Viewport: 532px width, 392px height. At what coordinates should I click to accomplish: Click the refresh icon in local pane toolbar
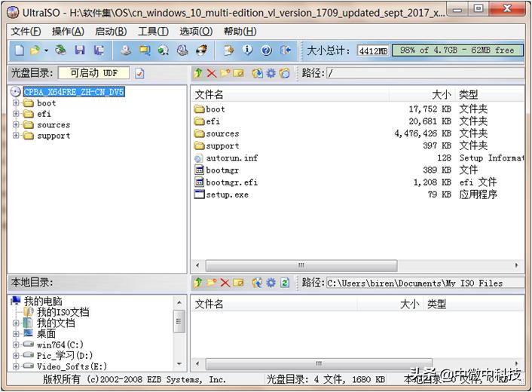point(285,283)
